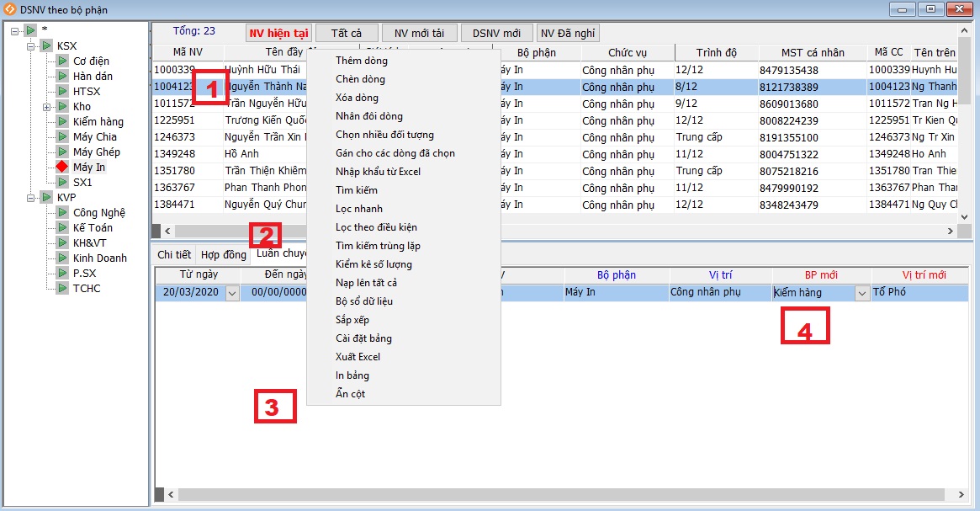Collapse the KSX tree branch
The width and height of the screenshot is (980, 511).
(30, 46)
